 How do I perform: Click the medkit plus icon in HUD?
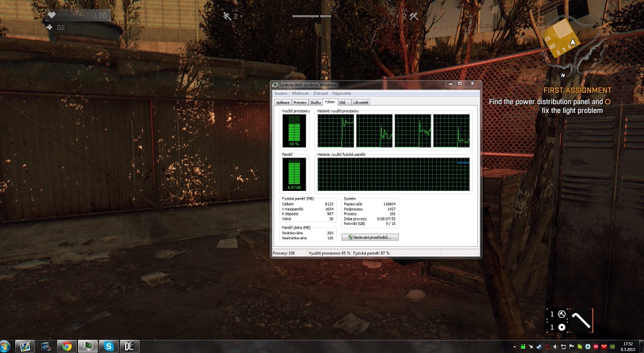(50, 28)
